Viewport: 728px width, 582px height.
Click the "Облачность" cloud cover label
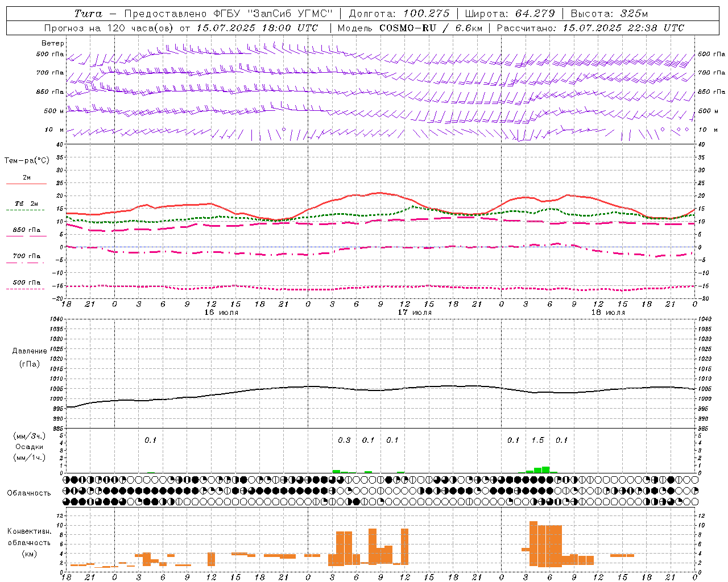(29, 493)
